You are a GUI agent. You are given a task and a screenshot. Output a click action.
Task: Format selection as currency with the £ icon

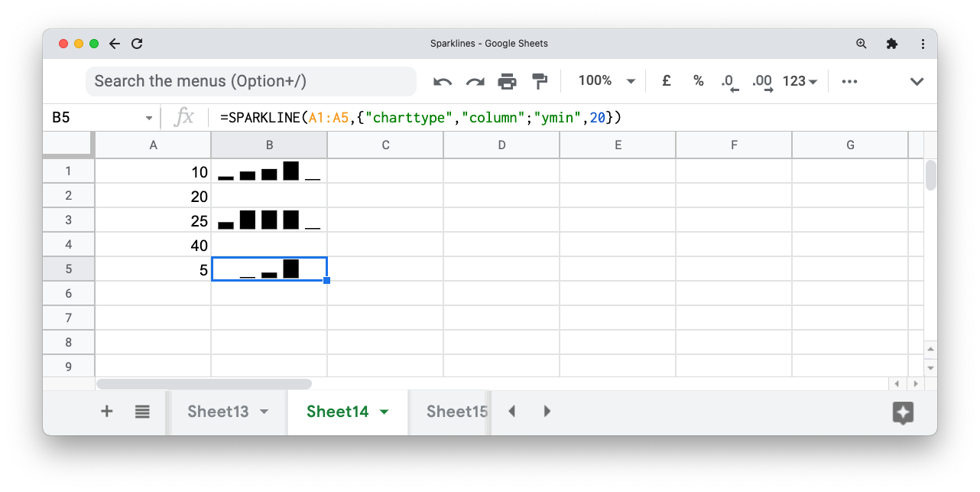(666, 80)
